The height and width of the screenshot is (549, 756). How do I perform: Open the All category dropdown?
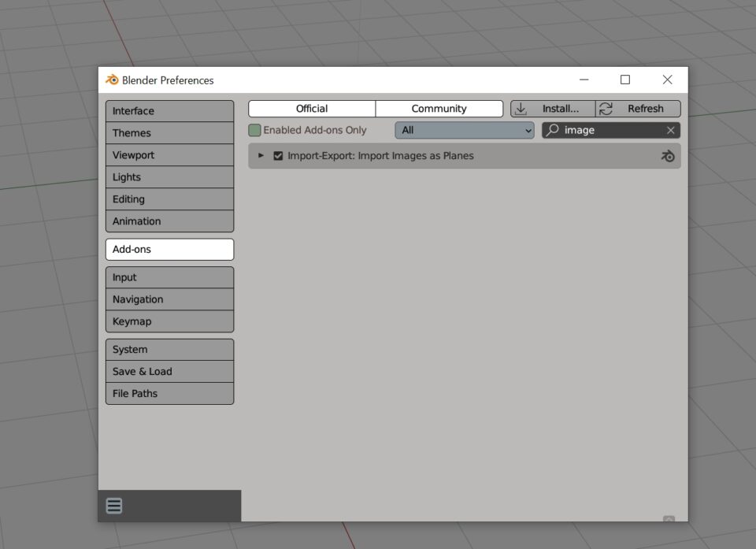(x=465, y=130)
